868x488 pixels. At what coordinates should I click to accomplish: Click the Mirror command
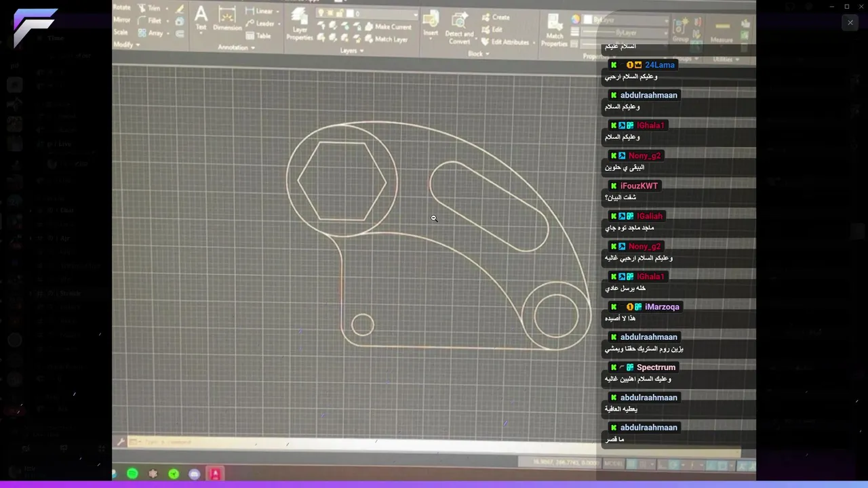pyautogui.click(x=121, y=20)
